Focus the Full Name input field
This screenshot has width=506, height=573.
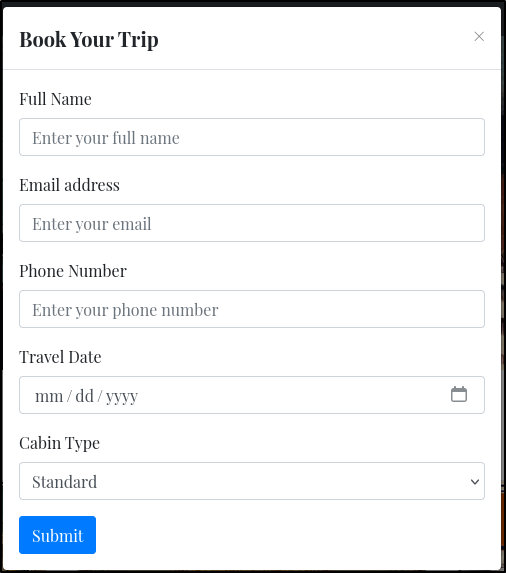pos(252,137)
